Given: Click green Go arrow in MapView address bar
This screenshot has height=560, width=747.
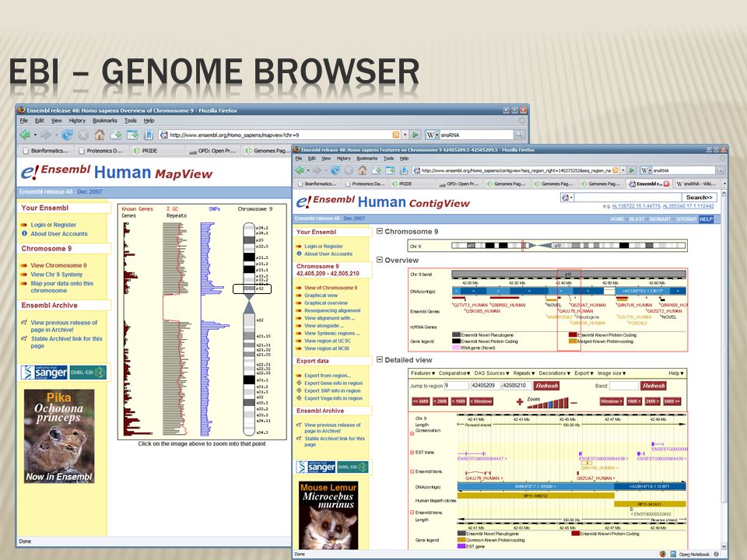Looking at the screenshot, I should click(416, 135).
